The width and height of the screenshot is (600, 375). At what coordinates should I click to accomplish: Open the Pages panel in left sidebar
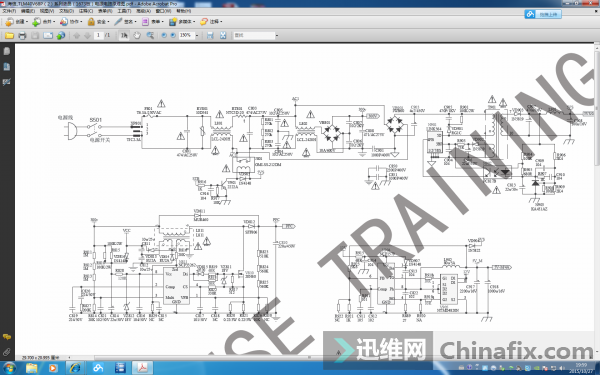pyautogui.click(x=7, y=51)
